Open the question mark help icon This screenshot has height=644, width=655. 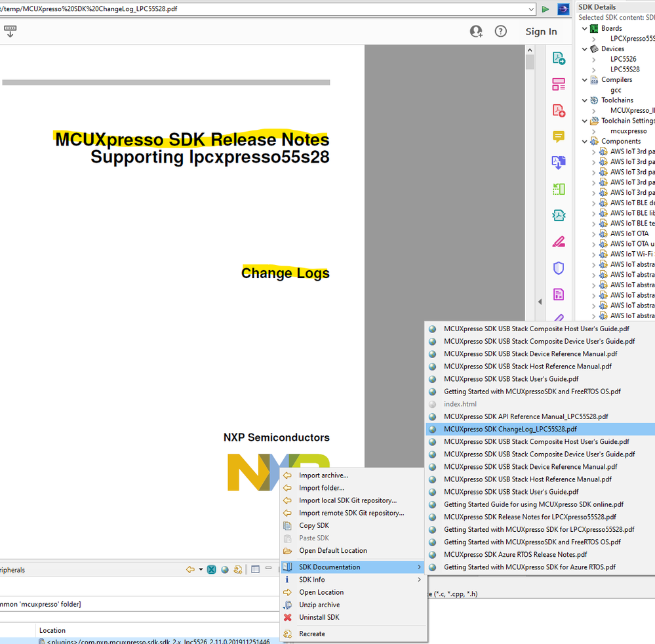click(x=500, y=31)
